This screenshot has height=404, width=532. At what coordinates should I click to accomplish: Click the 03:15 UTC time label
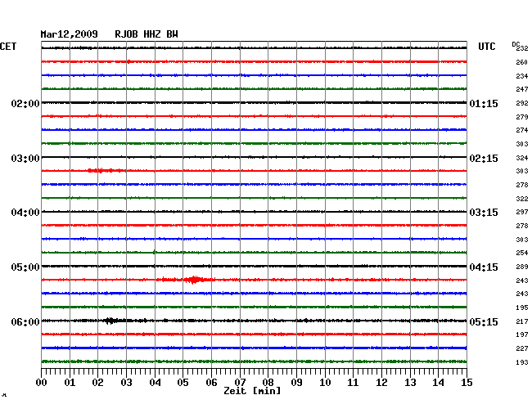point(484,213)
